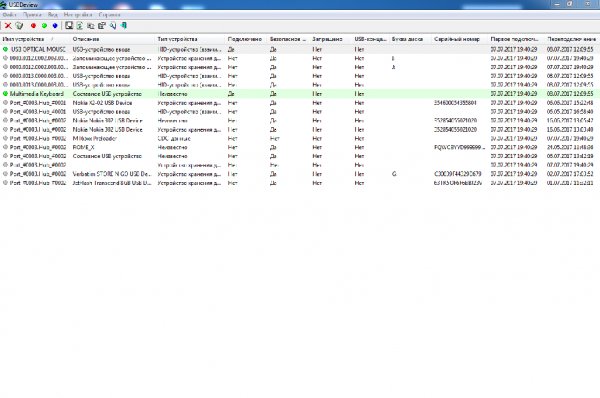Click the disconnect devices icon beside the red X
The image size is (600, 398).
(19, 26)
